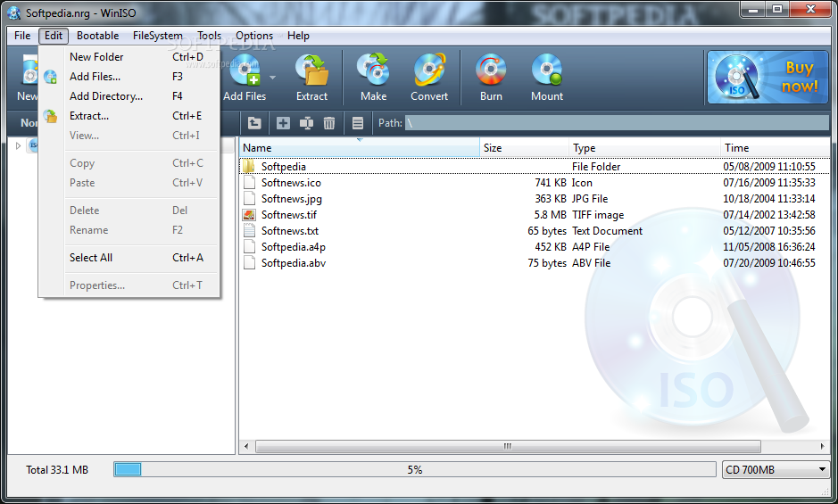
Task: Click the Softnews.txt document icon
Action: 249,231
